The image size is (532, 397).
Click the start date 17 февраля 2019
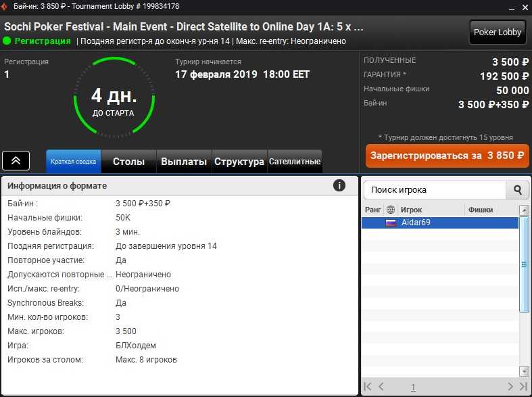pyautogui.click(x=216, y=74)
